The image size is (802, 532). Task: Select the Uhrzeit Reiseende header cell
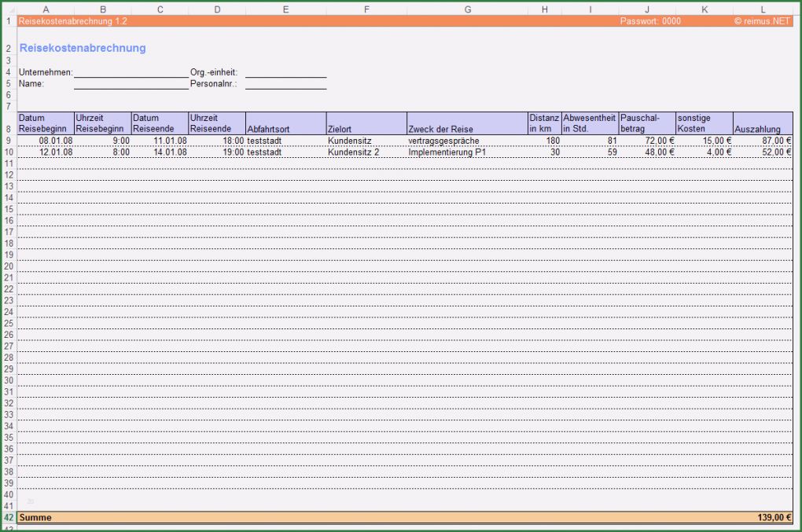click(216, 122)
